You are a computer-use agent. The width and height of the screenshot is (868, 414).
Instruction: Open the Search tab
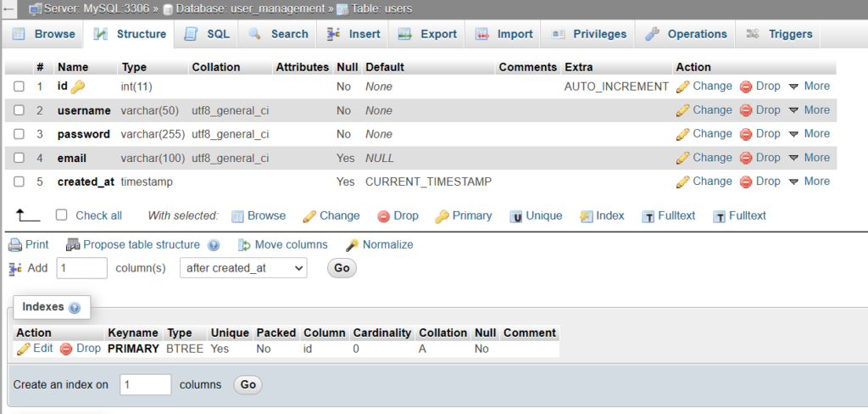point(278,34)
